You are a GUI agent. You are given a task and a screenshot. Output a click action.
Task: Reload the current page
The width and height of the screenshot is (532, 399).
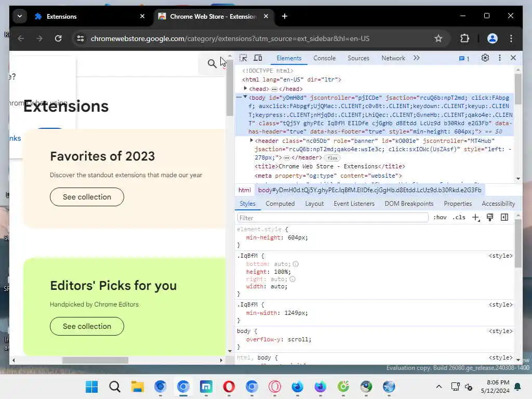coord(58,38)
